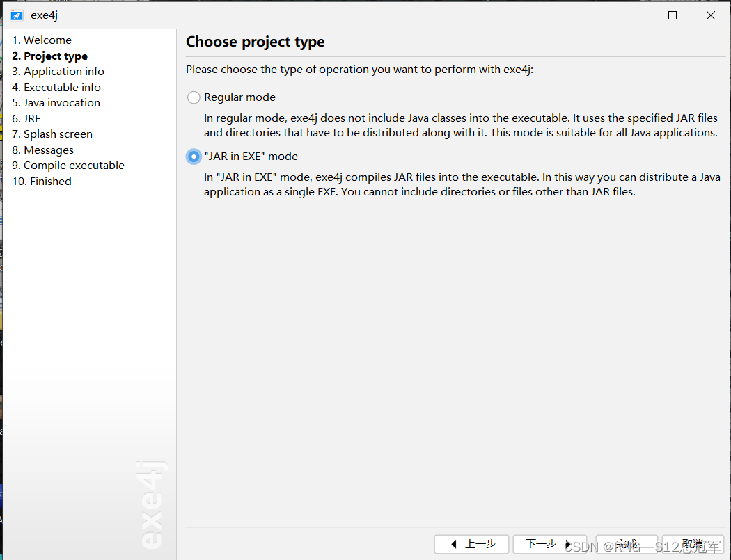This screenshot has width=731, height=560.
Task: Select the "JAR in EXE" mode option
Action: tap(194, 156)
